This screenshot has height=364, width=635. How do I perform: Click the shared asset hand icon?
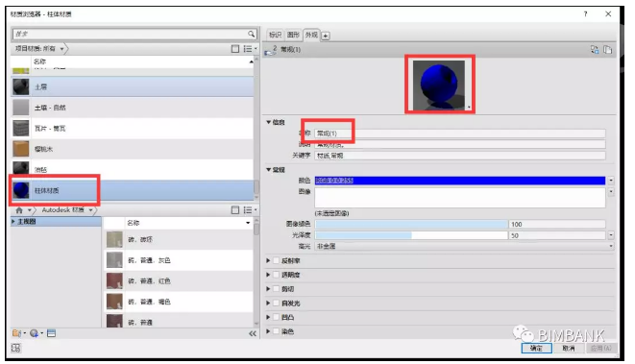(271, 51)
